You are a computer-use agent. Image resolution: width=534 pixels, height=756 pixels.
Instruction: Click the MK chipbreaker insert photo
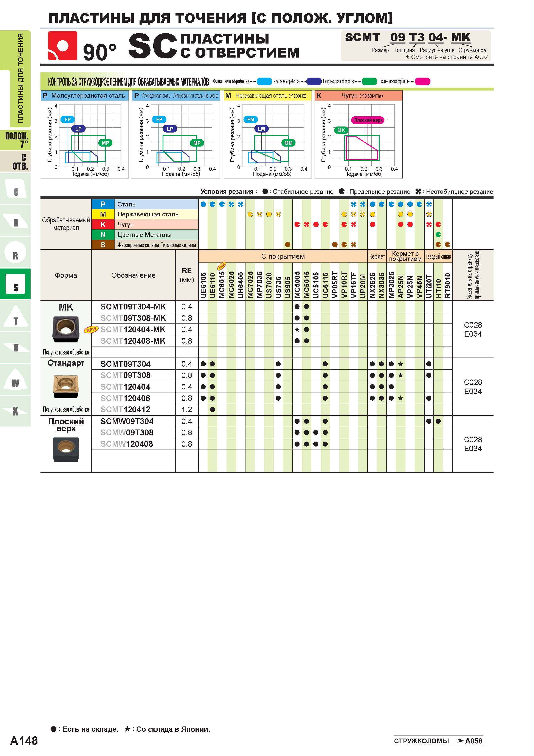66,329
